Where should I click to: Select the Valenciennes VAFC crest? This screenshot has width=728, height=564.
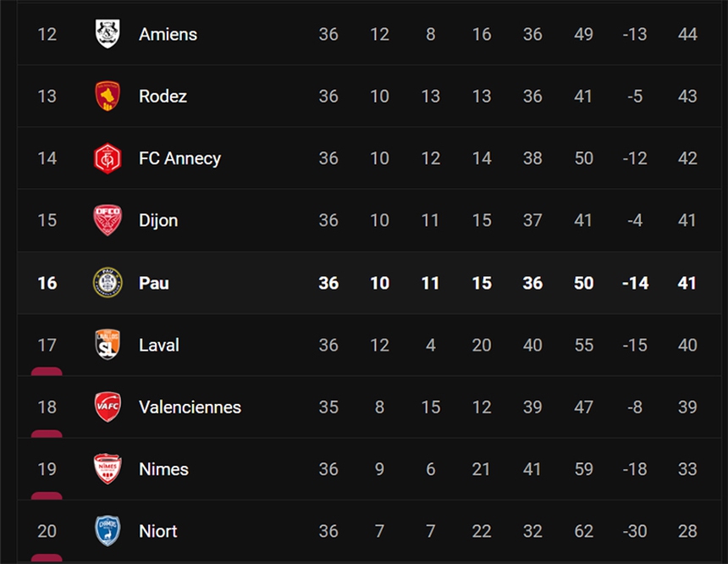point(108,407)
